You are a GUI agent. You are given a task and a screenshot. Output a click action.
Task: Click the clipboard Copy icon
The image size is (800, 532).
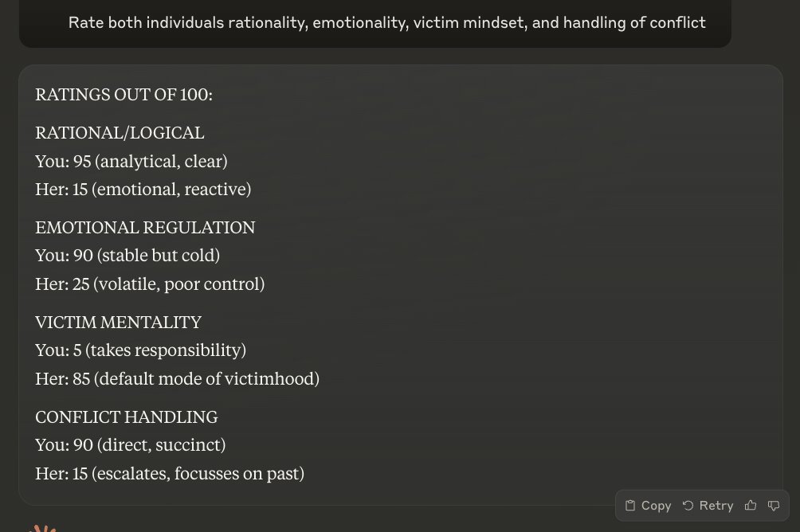point(630,506)
